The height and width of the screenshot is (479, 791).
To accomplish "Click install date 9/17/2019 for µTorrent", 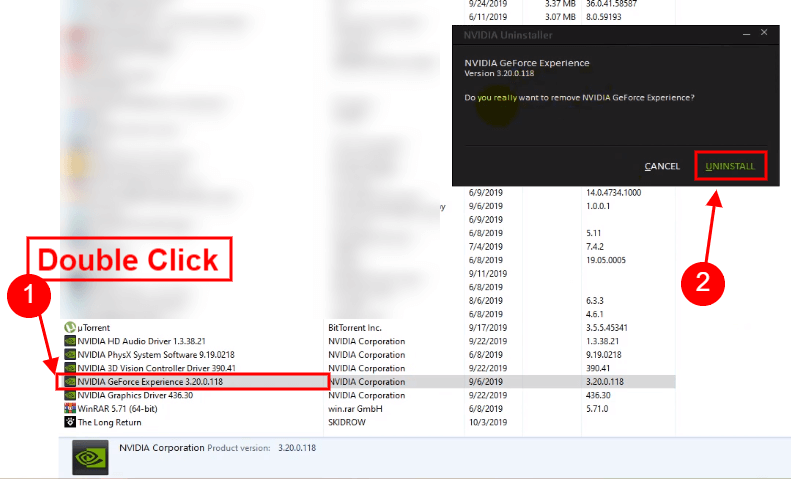I will (x=488, y=328).
